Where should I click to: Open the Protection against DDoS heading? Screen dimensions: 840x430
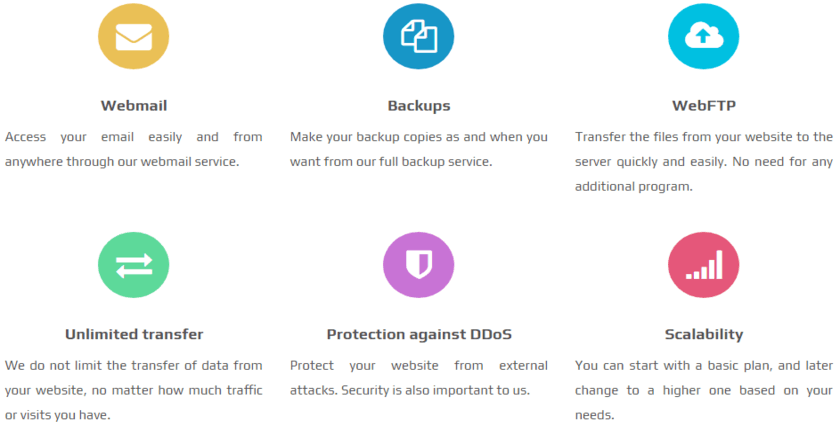[419, 335]
